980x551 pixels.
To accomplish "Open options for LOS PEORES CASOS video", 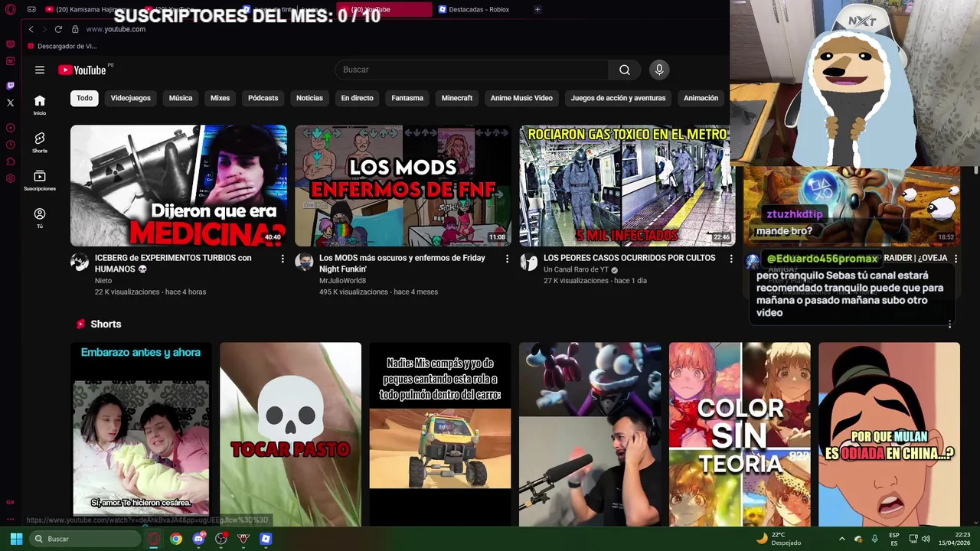I will pyautogui.click(x=731, y=259).
